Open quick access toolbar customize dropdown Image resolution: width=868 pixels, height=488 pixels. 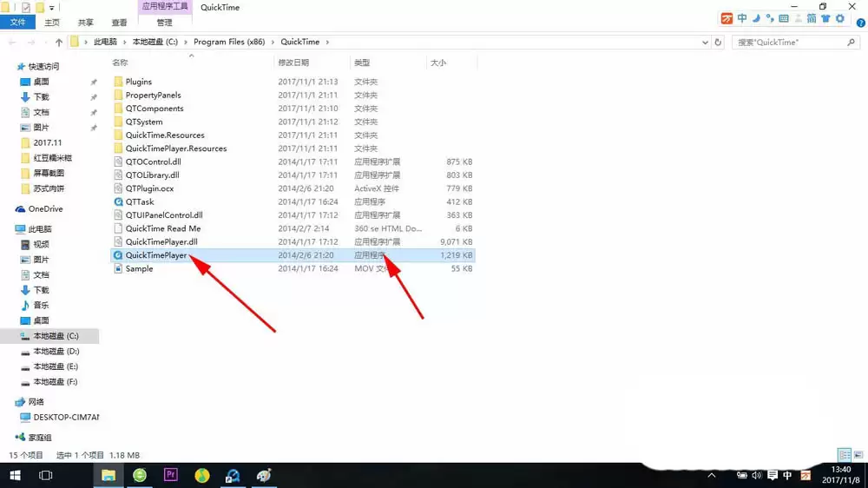point(51,8)
